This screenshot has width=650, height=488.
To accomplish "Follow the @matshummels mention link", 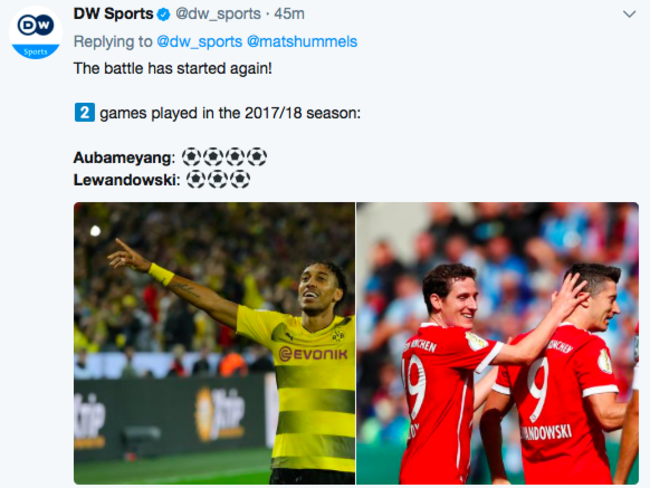I will [x=302, y=42].
